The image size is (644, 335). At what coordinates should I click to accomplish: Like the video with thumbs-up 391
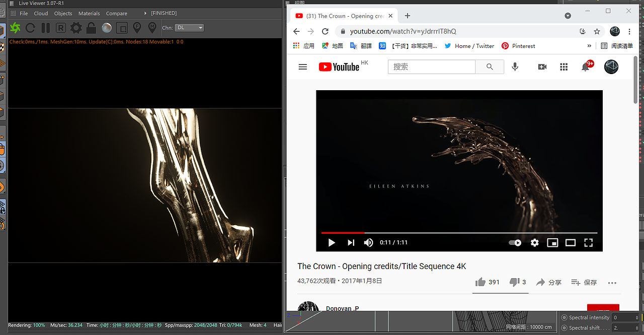tap(488, 282)
